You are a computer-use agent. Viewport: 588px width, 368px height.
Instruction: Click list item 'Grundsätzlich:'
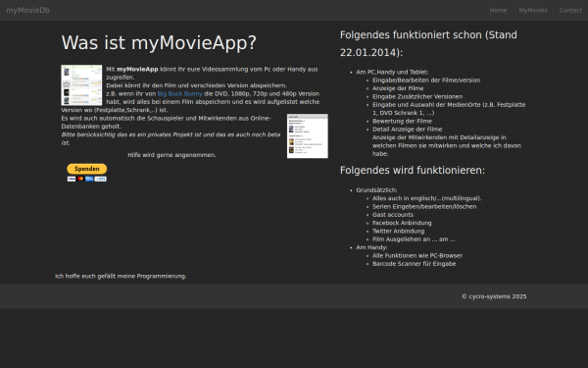tap(376, 190)
